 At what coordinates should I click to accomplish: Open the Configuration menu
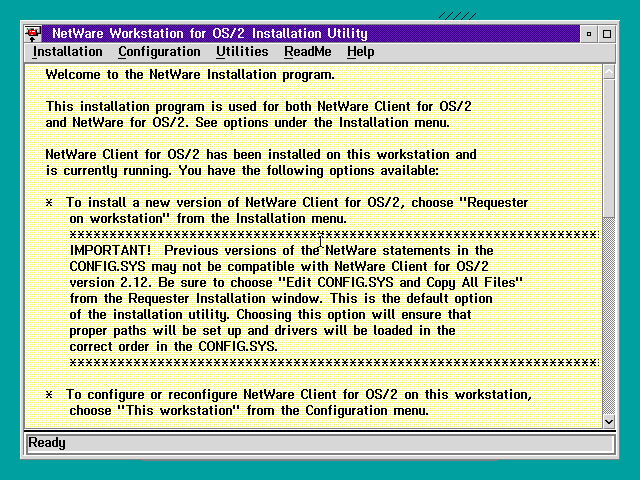[159, 52]
